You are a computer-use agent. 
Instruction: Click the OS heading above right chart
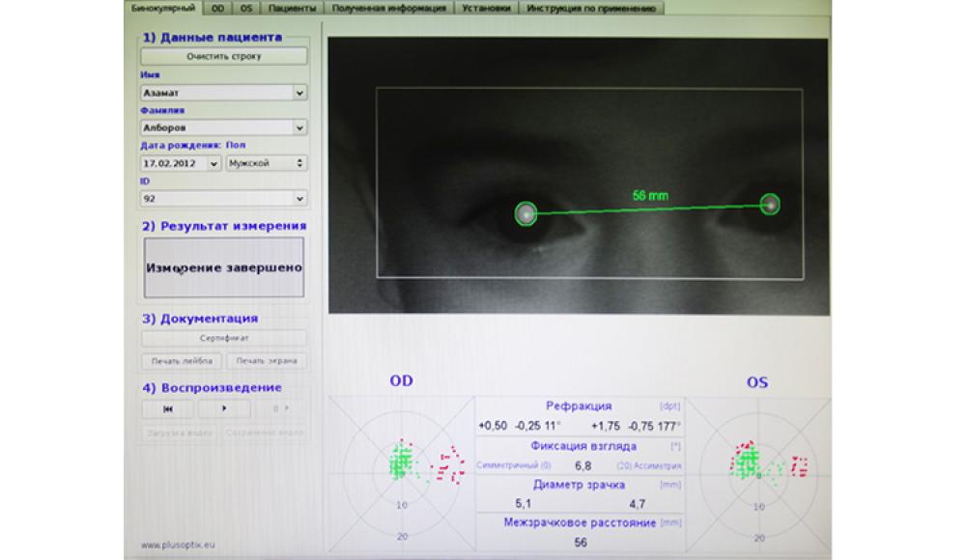757,382
